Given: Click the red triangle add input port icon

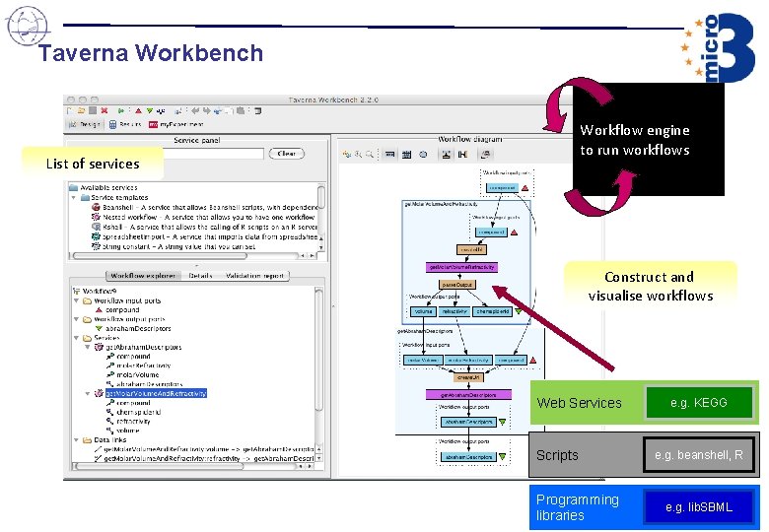Looking at the screenshot, I should pyautogui.click(x=138, y=111).
